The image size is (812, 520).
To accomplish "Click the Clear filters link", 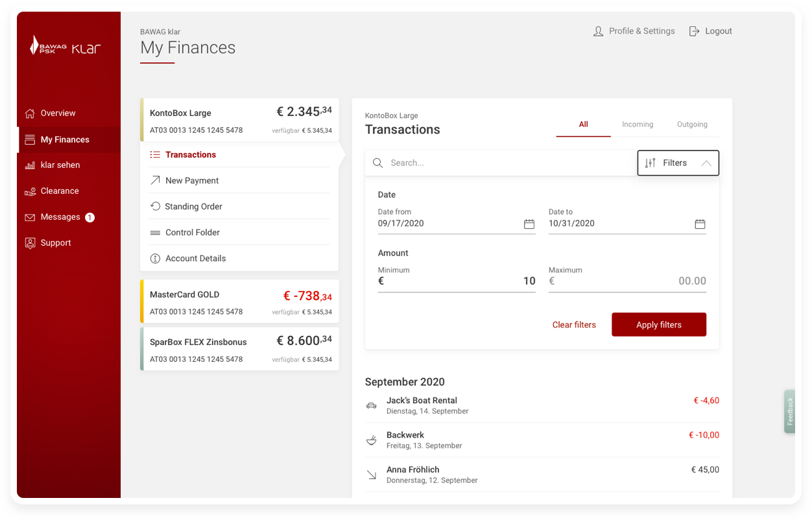I will coord(574,325).
